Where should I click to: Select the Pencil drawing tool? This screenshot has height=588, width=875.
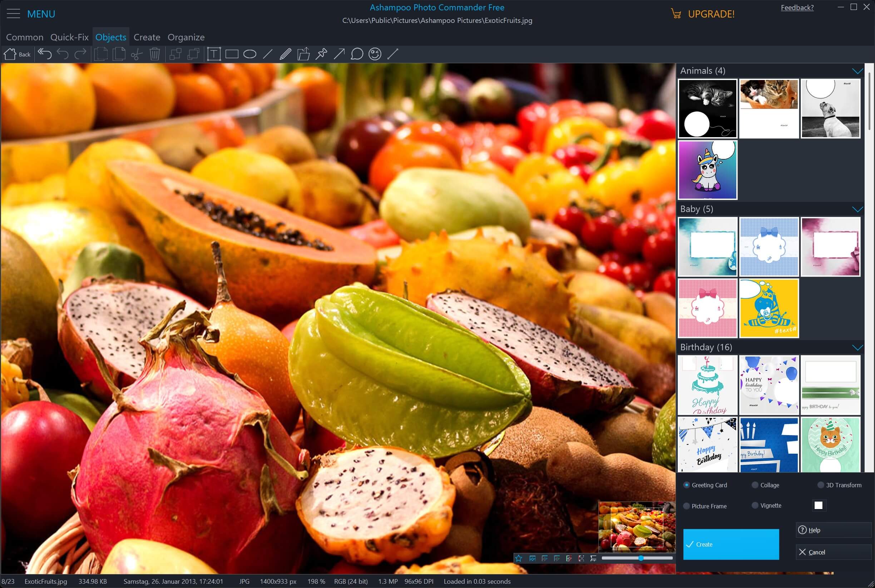(x=285, y=54)
